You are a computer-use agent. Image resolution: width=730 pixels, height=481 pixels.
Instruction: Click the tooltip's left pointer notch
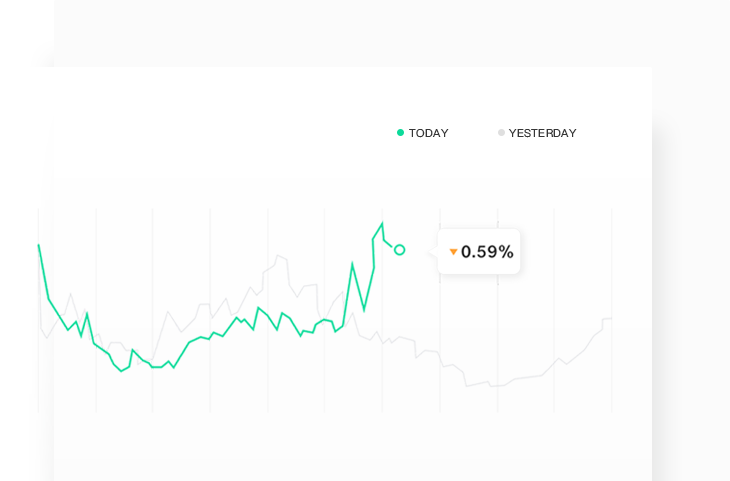coord(433,252)
